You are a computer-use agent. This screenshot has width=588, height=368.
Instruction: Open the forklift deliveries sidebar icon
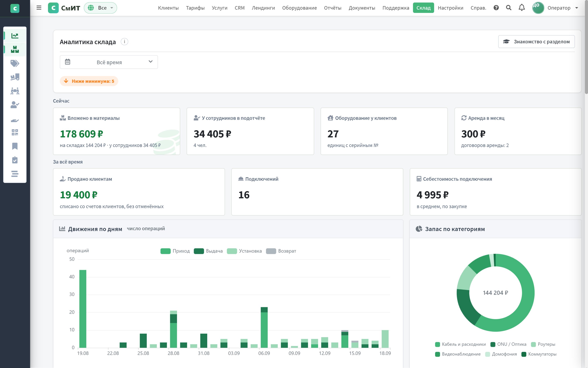pos(15,77)
